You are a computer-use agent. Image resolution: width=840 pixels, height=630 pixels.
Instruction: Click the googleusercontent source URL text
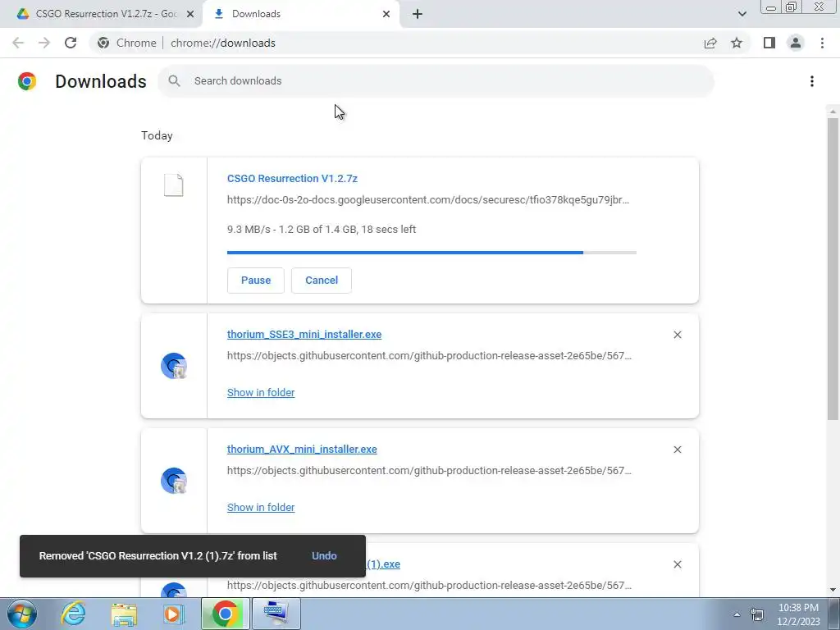click(428, 200)
